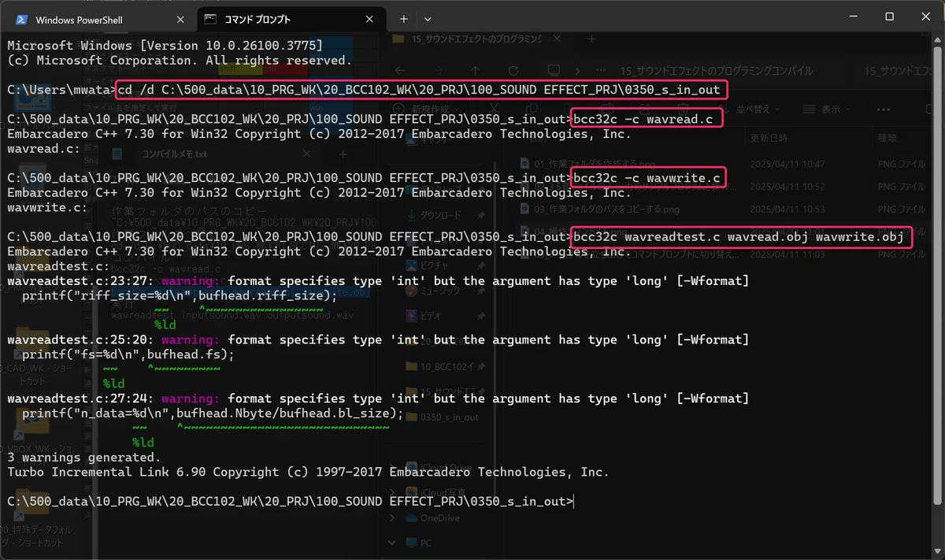Screen dimensions: 945x560
Task: Click the 'wavreadtest.c:' output line
Action: click(58, 266)
